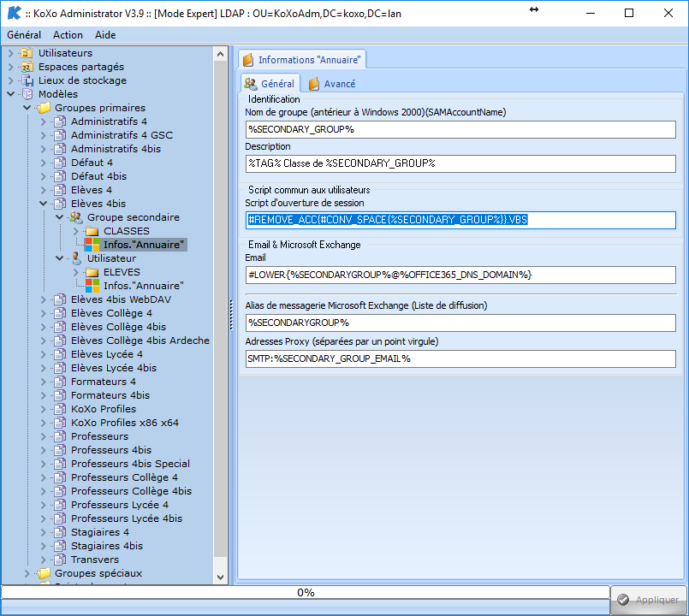Click the check icon on the Appliquer button

tap(623, 600)
